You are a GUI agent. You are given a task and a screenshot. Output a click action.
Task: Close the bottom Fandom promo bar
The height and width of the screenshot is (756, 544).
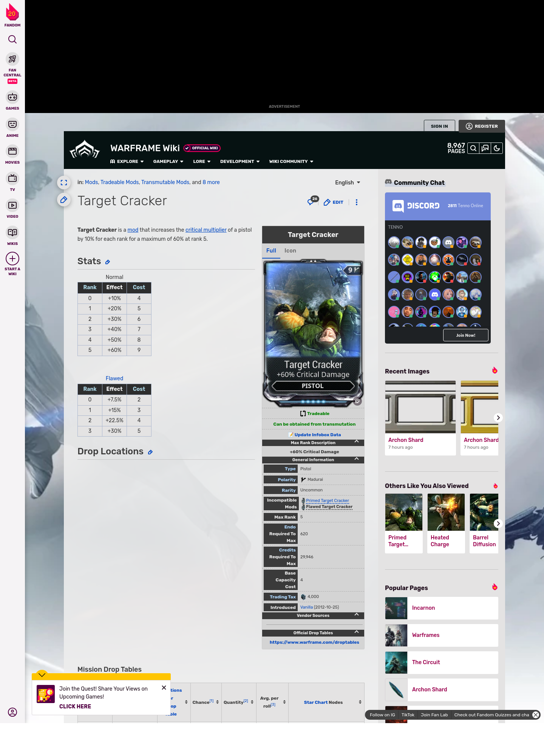coord(536,715)
